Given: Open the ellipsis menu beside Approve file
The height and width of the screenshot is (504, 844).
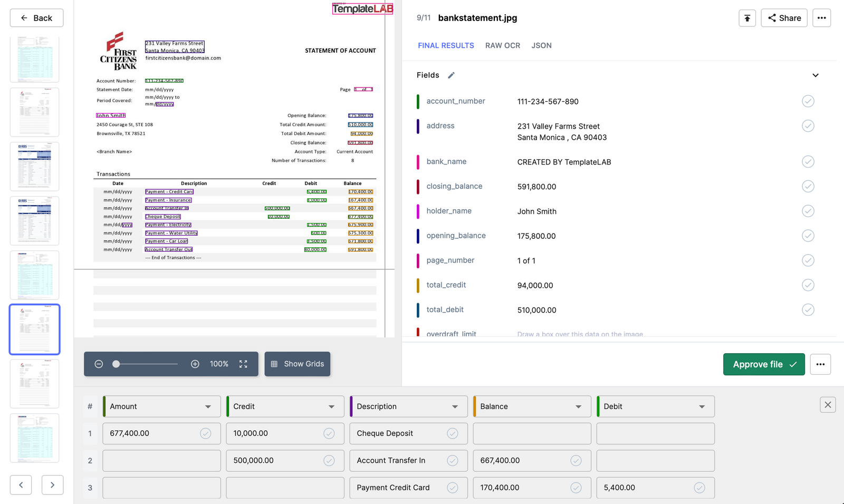Looking at the screenshot, I should (x=820, y=364).
